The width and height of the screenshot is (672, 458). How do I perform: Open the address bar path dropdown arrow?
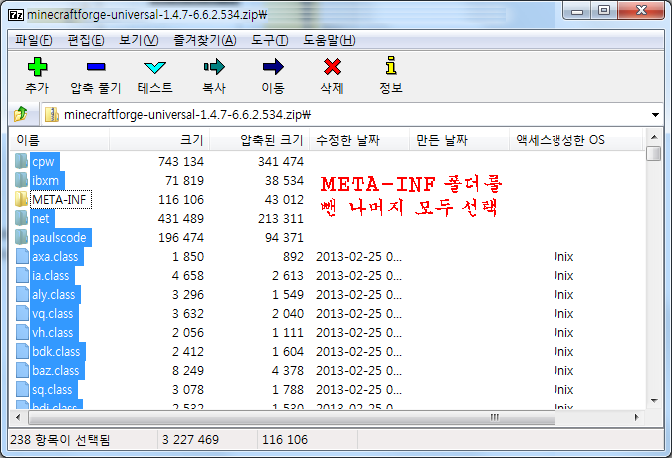(x=655, y=115)
